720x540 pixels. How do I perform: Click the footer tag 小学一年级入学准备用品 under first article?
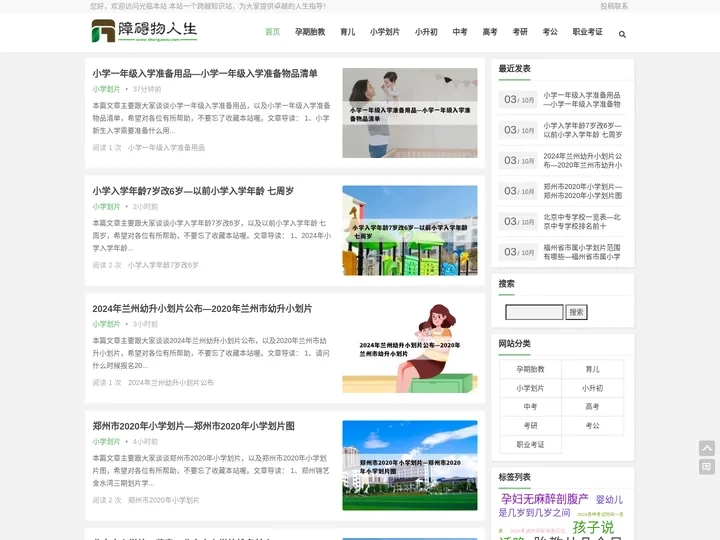coord(166,147)
